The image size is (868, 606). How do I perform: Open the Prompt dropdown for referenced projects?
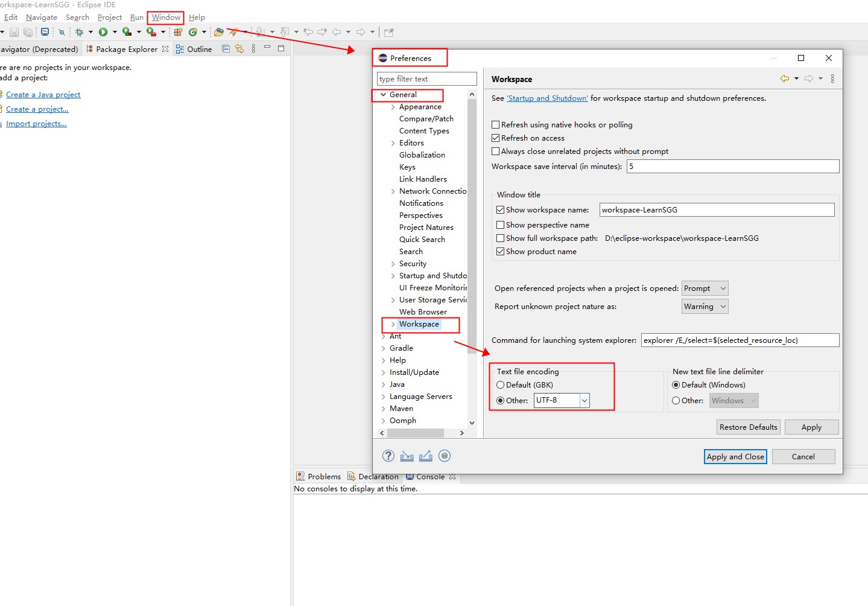[x=705, y=289]
